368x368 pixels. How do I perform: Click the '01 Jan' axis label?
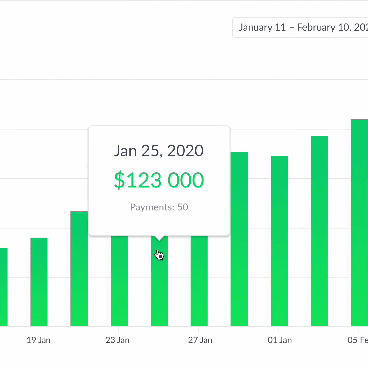[280, 340]
